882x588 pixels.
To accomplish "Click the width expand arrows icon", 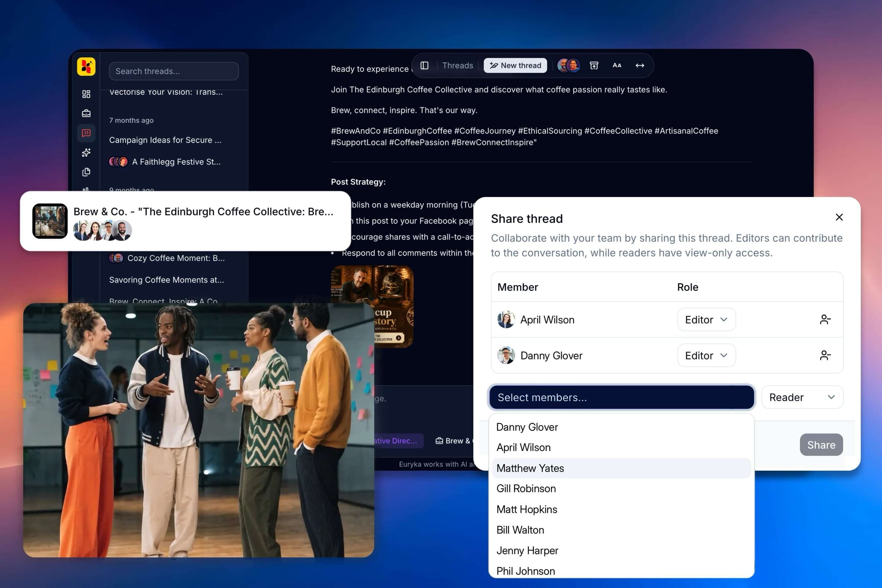I will tap(640, 65).
